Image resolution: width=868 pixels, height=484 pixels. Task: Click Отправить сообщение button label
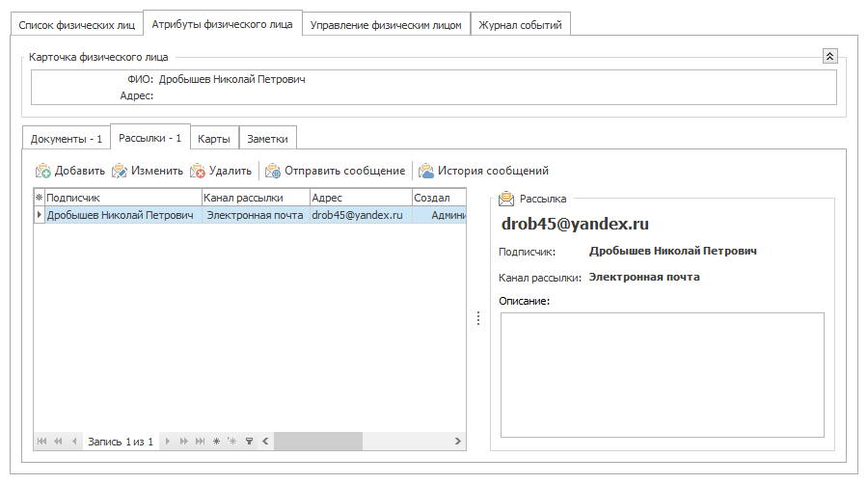coord(345,171)
